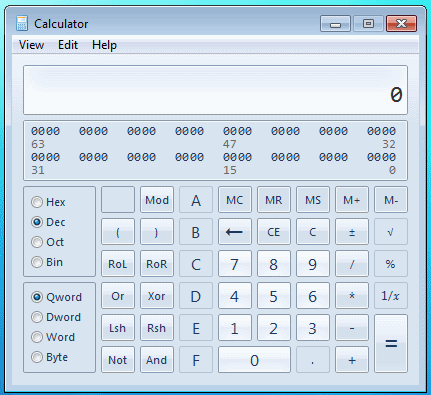Toggle the lowest bit group labeled 0
Screen dimensions: 431x395
click(381, 157)
